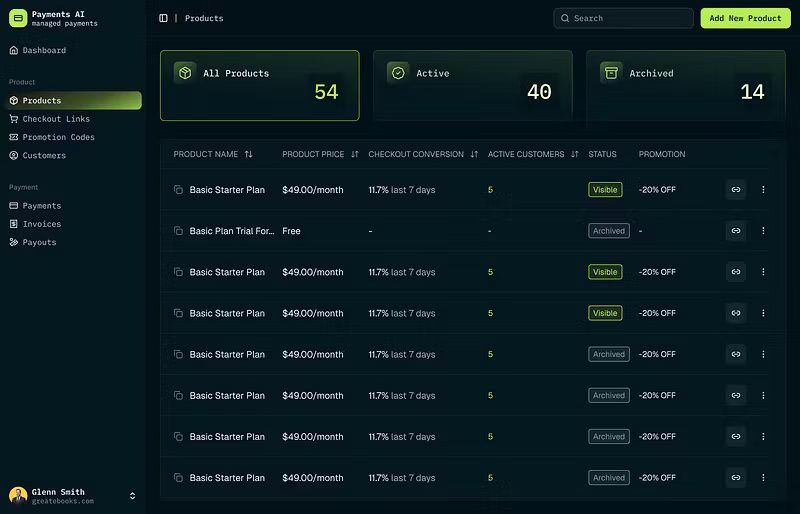Click the Payments AI logo icon

tap(18, 18)
